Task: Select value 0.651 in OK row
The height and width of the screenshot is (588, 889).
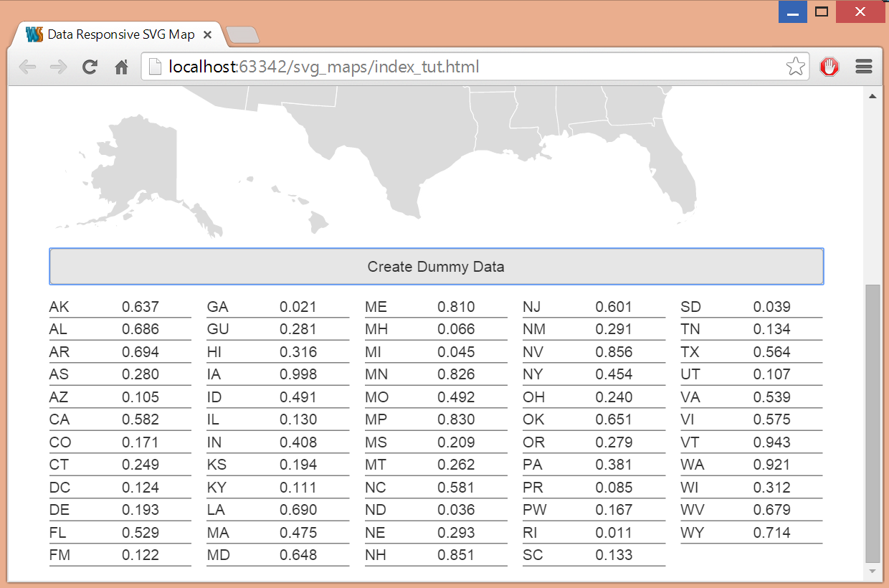Action: coord(614,419)
